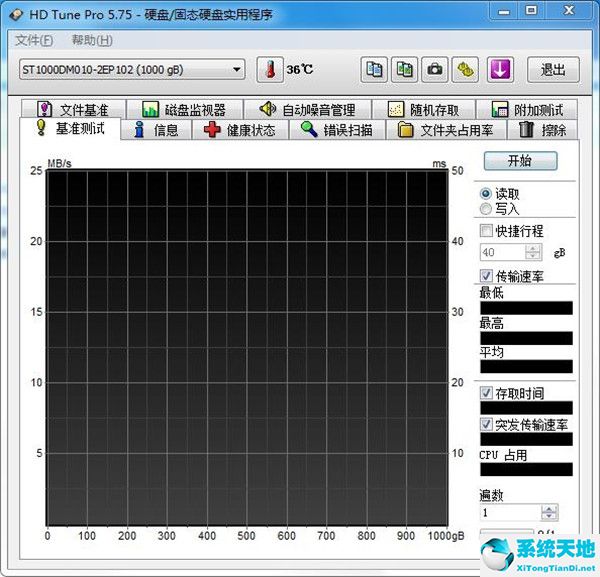This screenshot has height=577, width=600.
Task: Enable the 快捷行程 checkbox
Action: tap(486, 231)
